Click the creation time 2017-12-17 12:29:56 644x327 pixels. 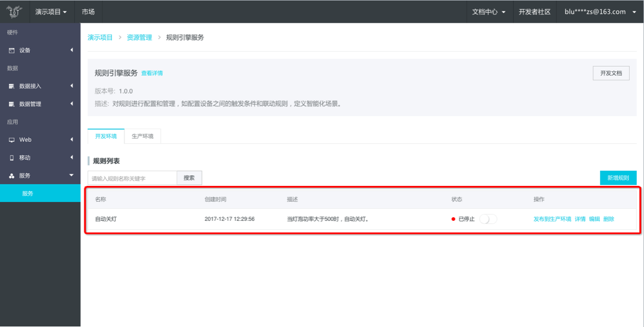tap(230, 219)
